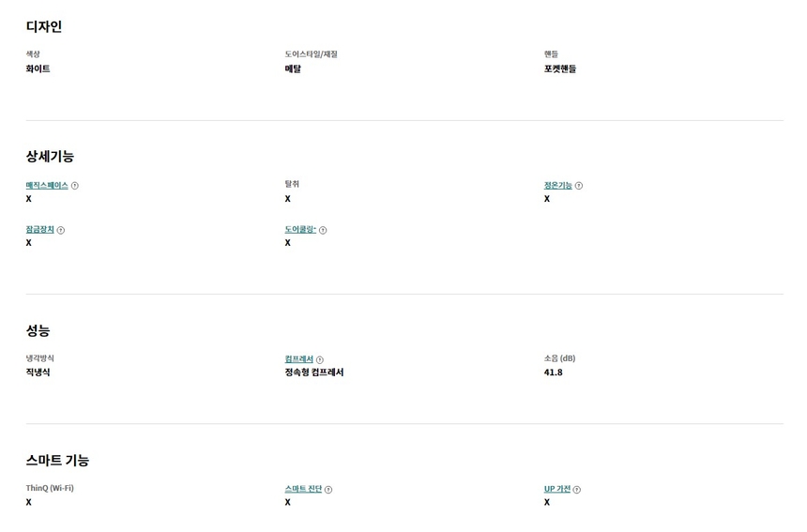Screen dimensions: 807x532
Task: Show the help tooltip for 컴프레서
Action: [320, 359]
